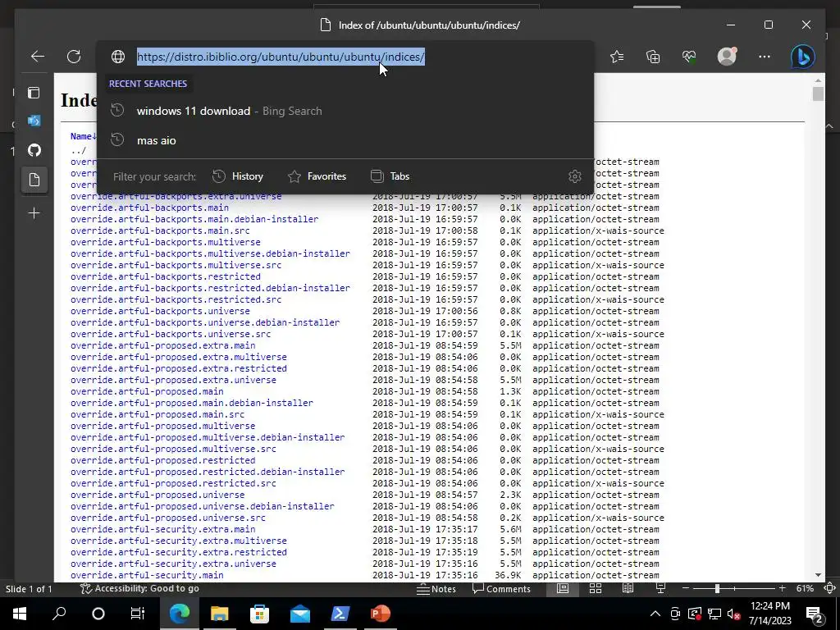The width and height of the screenshot is (840, 630).
Task: Filter search by Tabs
Action: 390,176
